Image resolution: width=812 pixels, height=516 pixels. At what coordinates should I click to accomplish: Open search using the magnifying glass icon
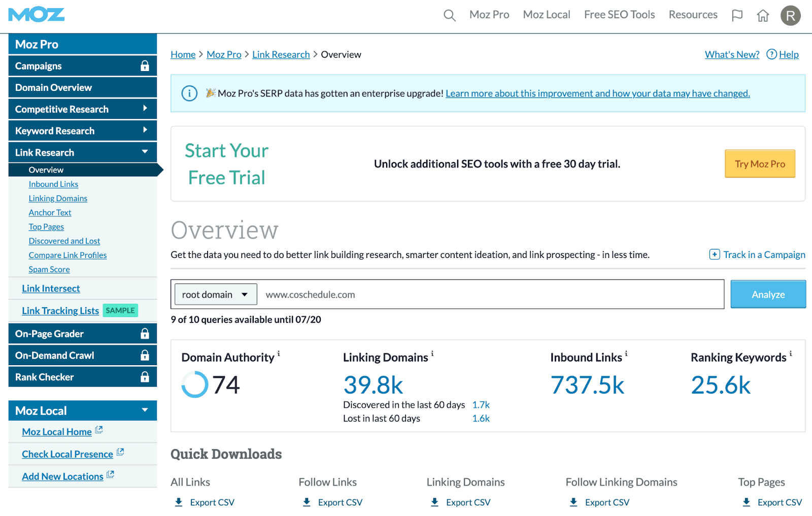449,15
